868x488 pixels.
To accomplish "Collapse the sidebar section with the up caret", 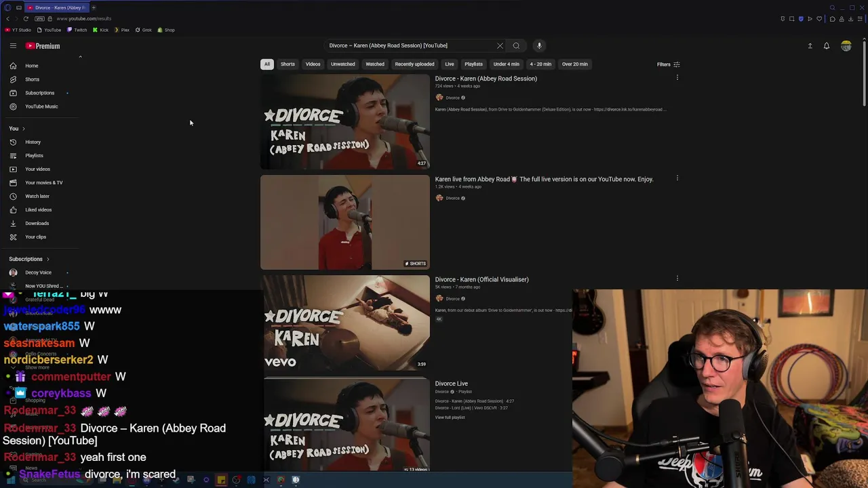I will tap(80, 56).
